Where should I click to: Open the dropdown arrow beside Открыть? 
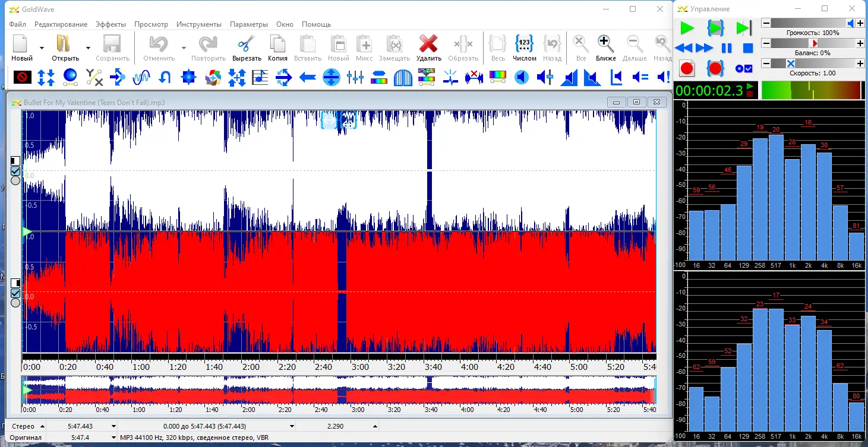88,47
